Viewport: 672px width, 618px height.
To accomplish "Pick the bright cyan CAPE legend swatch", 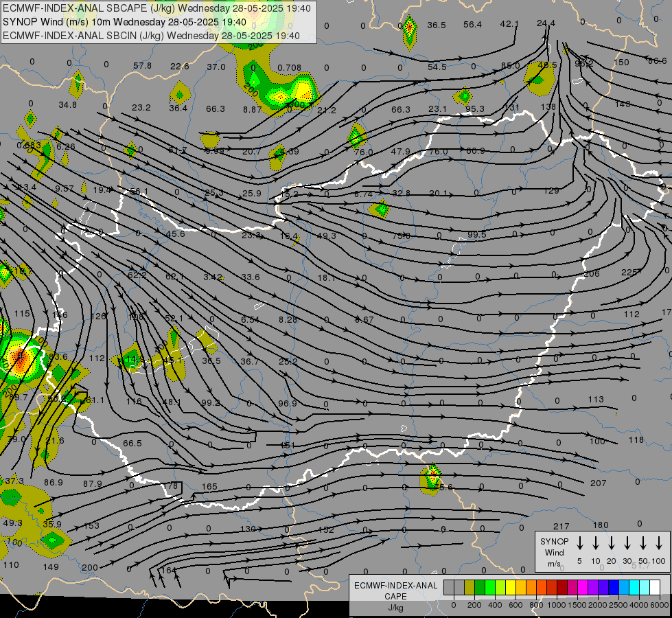I will pyautogui.click(x=634, y=588).
